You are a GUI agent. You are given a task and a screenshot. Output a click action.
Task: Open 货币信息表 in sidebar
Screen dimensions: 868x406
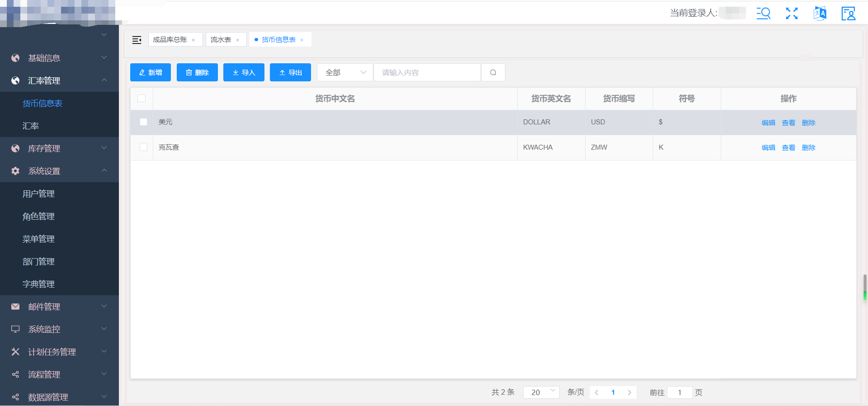pos(59,103)
